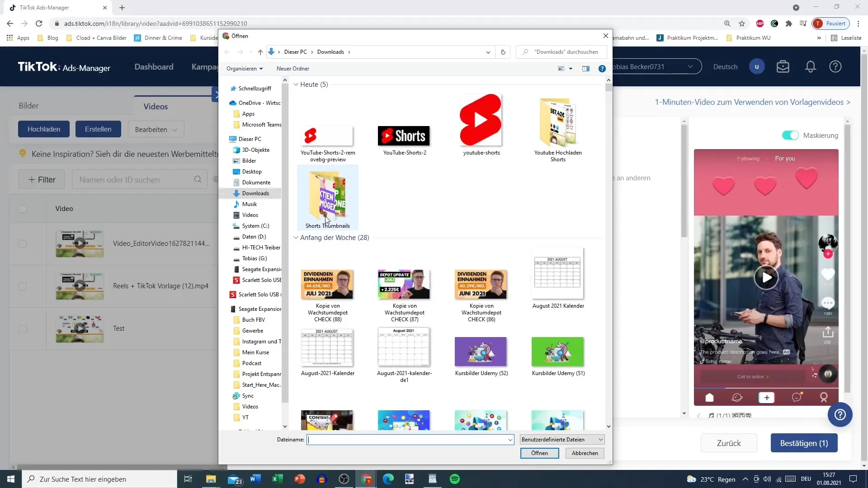Viewport: 868px width, 488px height.
Task: Click the Hochladen button
Action: (x=44, y=129)
